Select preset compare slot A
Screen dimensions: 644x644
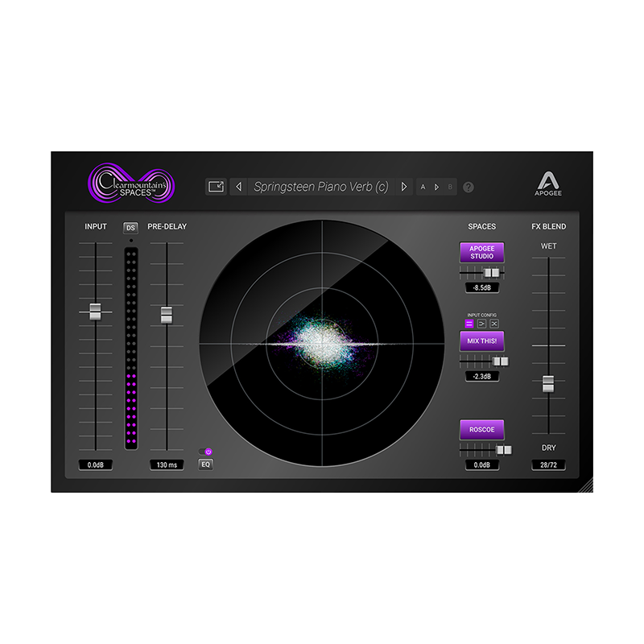[422, 186]
